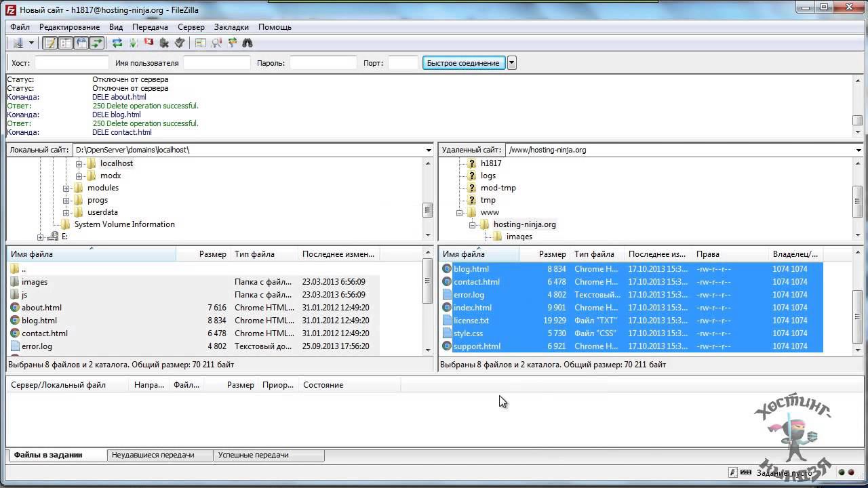Expand the progs folder in local tree
Viewport: 868px width, 488px height.
click(66, 200)
